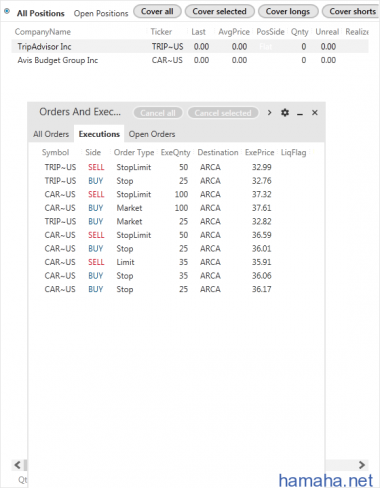The height and width of the screenshot is (488, 380).
Task: Click the Cancel selected button
Action: coord(223,113)
